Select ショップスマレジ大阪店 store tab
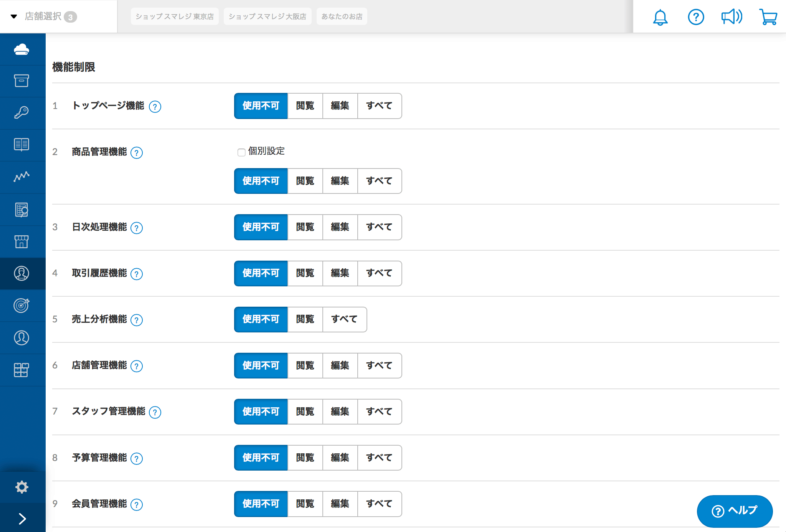 268,17
